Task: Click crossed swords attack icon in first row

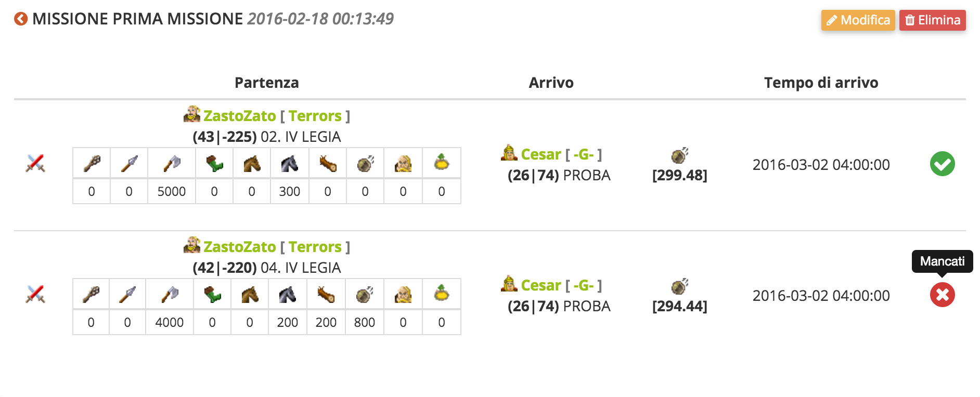Action: click(35, 164)
